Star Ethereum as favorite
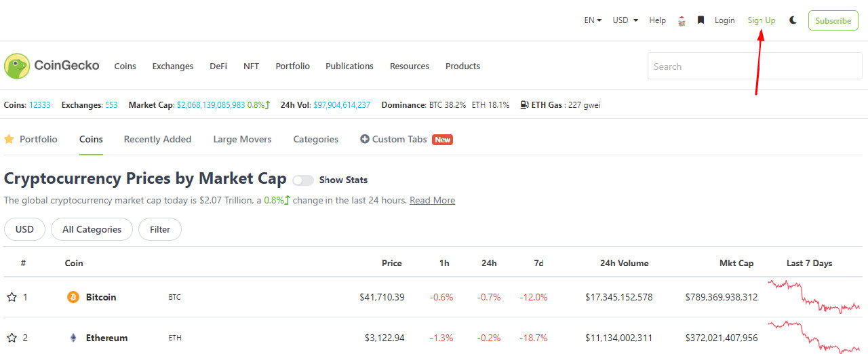This screenshot has height=354, width=868. [12, 338]
